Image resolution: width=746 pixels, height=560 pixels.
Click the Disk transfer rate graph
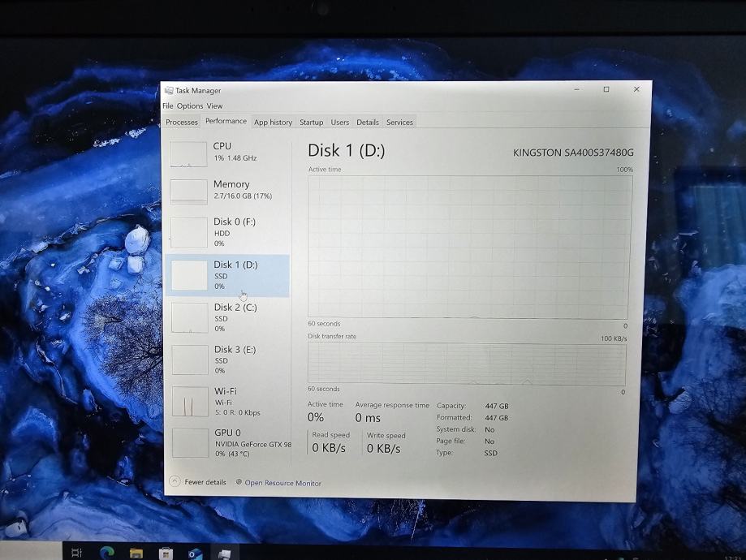[x=467, y=364]
